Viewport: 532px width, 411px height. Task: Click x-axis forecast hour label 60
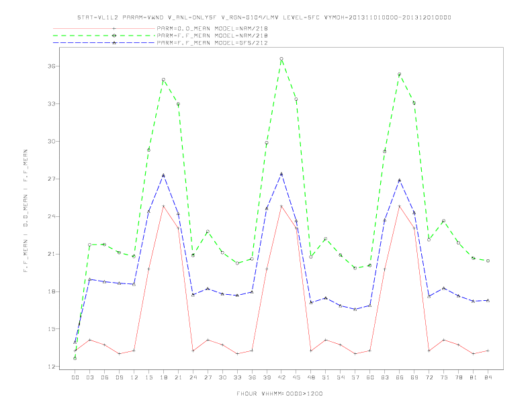click(x=370, y=377)
